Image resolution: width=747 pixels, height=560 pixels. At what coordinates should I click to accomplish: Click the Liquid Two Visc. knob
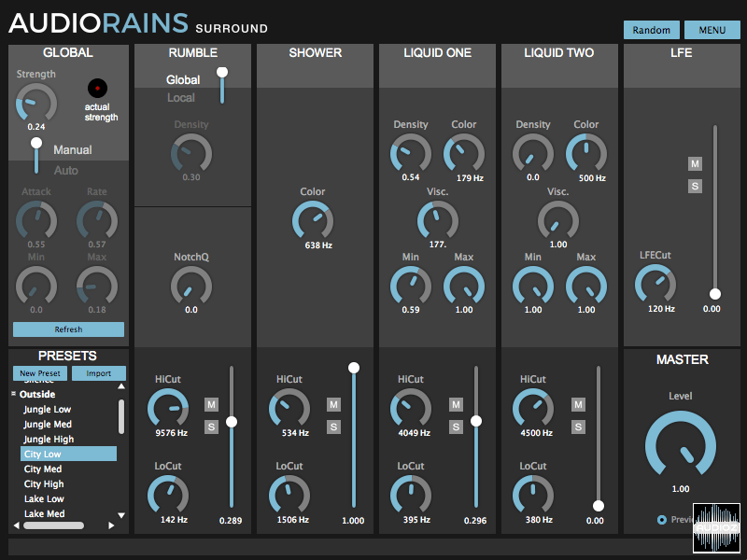(x=558, y=221)
